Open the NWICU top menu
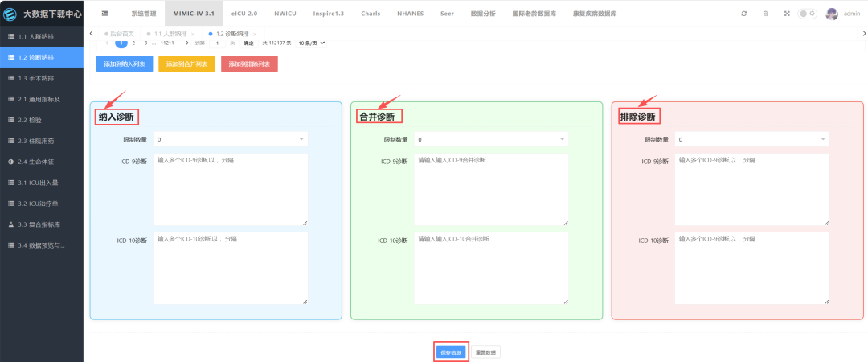Viewport: 868px width, 362px height. click(285, 14)
